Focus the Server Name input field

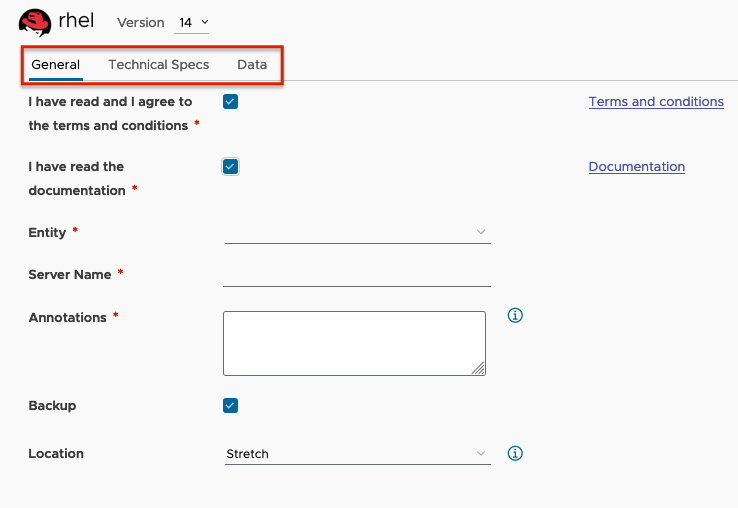(x=357, y=275)
